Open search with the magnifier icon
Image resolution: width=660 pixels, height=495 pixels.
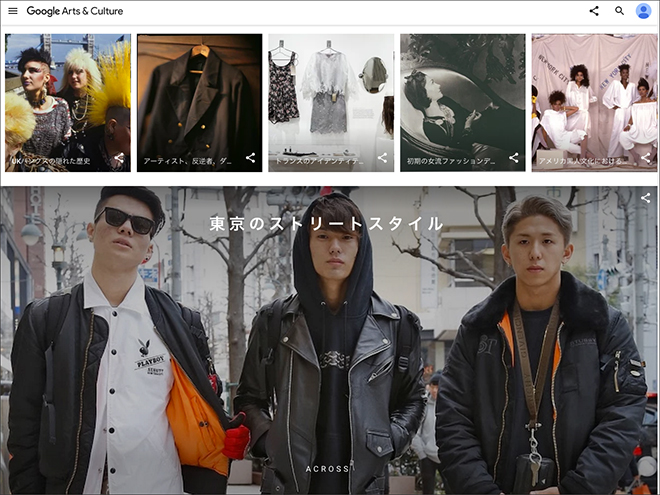tap(619, 11)
